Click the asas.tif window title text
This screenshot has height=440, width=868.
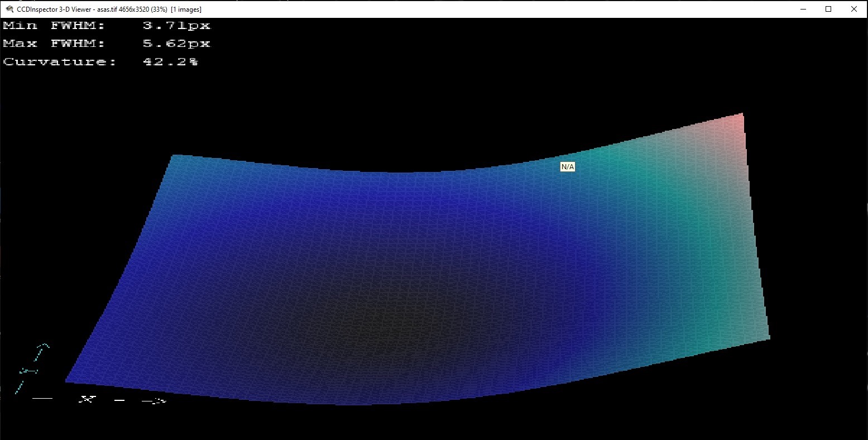point(109,9)
